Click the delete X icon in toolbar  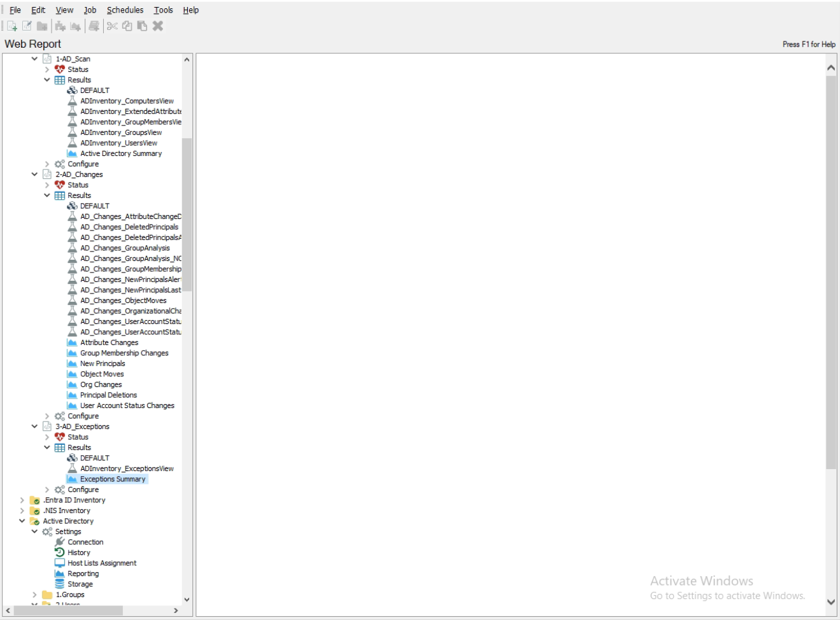tap(158, 26)
